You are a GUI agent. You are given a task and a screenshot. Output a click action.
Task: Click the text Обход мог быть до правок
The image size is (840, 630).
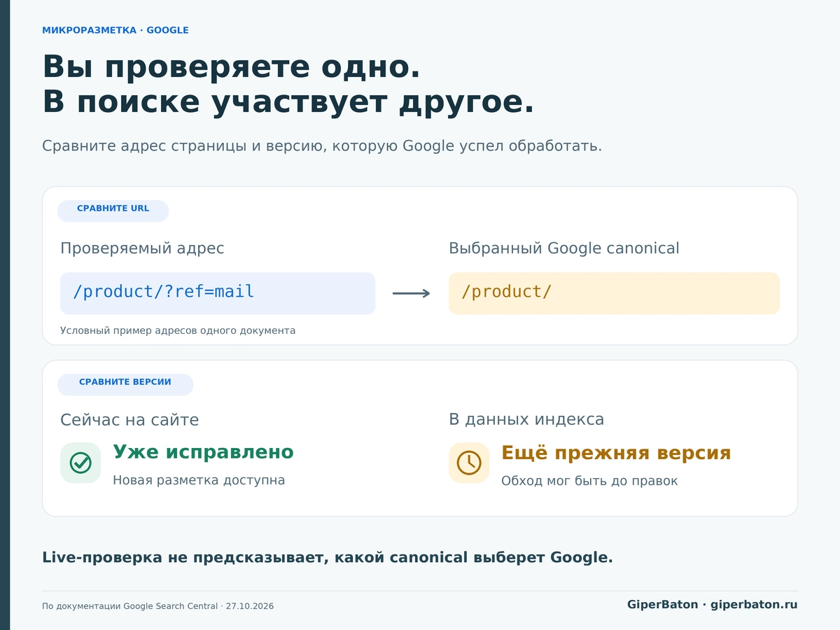coord(589,481)
